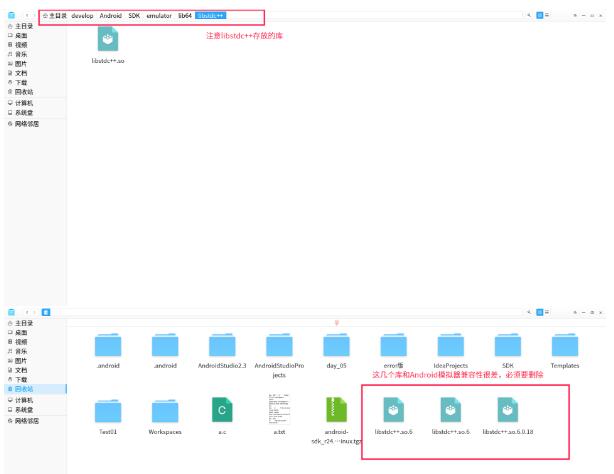Viewport: 614px width, 474px height.
Task: Click develop breadcrumb in top window
Action: pyautogui.click(x=82, y=16)
